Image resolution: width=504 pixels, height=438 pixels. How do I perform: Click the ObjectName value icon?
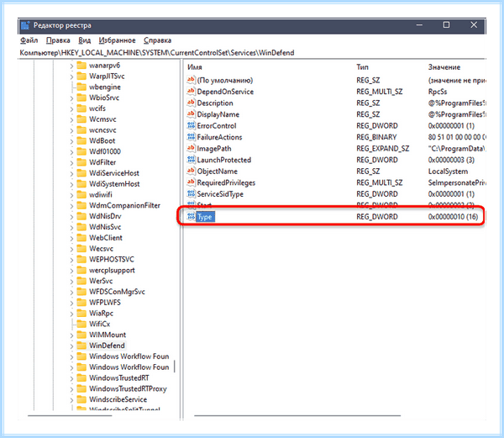[x=191, y=172]
